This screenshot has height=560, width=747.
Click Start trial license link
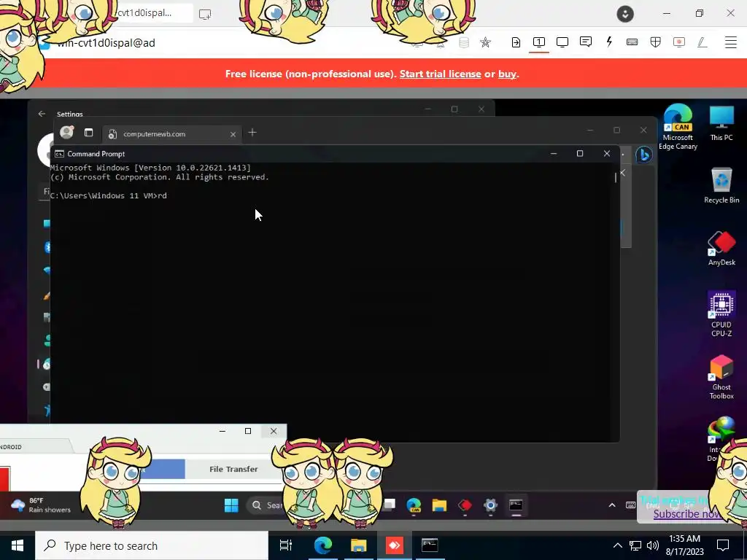point(440,74)
